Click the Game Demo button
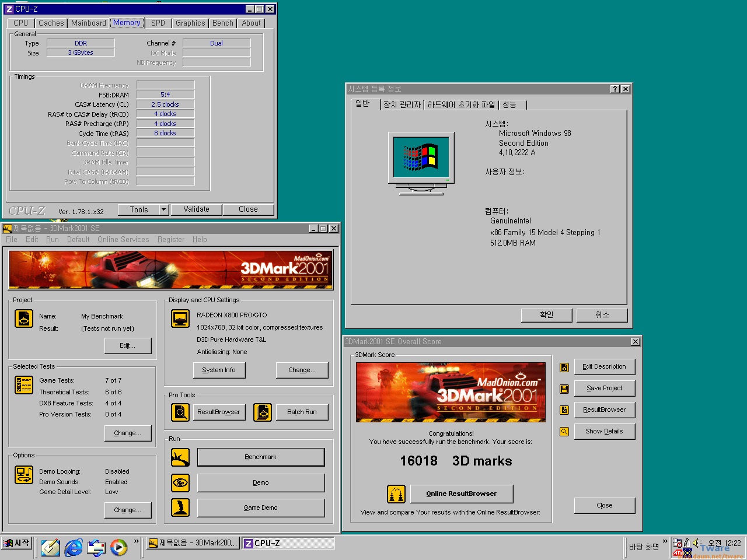The height and width of the screenshot is (560, 747). point(261,508)
